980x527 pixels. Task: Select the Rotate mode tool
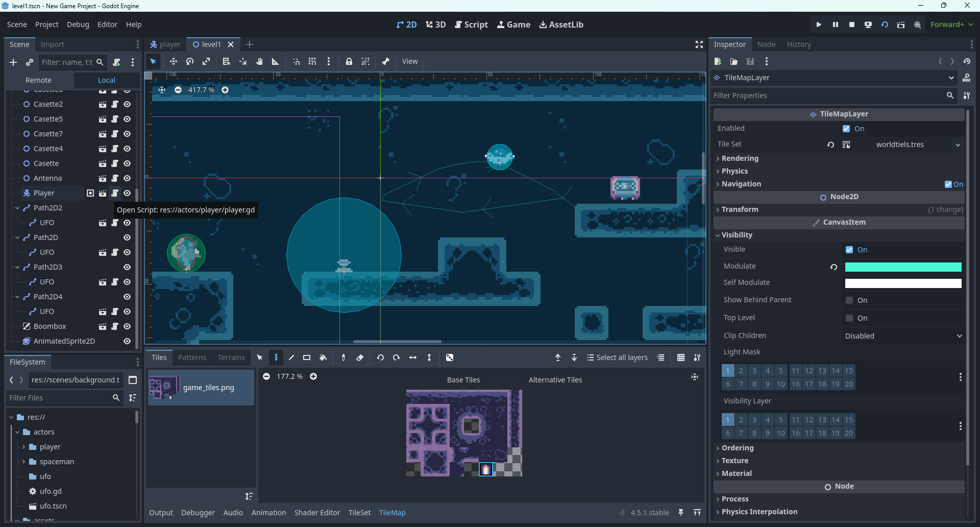pyautogui.click(x=190, y=61)
